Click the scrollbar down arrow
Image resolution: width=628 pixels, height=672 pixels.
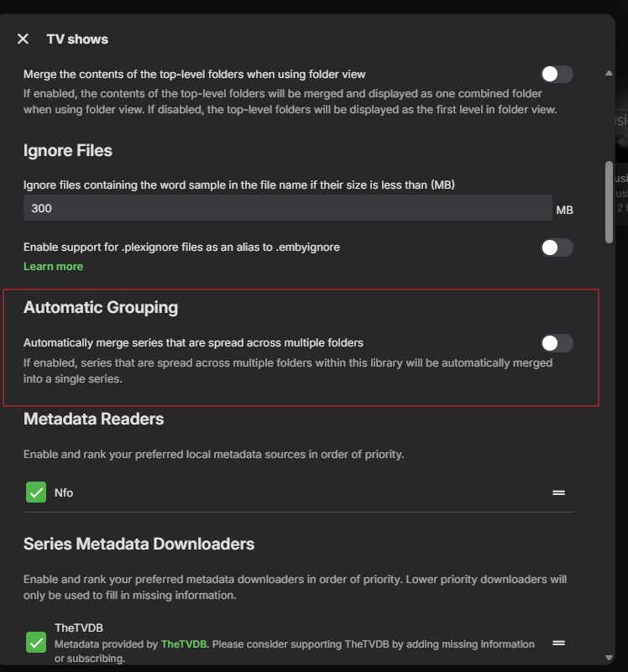coord(609,657)
